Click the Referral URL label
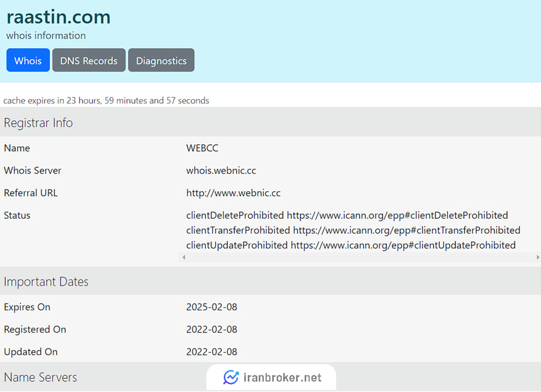The image size is (541, 392). point(31,193)
